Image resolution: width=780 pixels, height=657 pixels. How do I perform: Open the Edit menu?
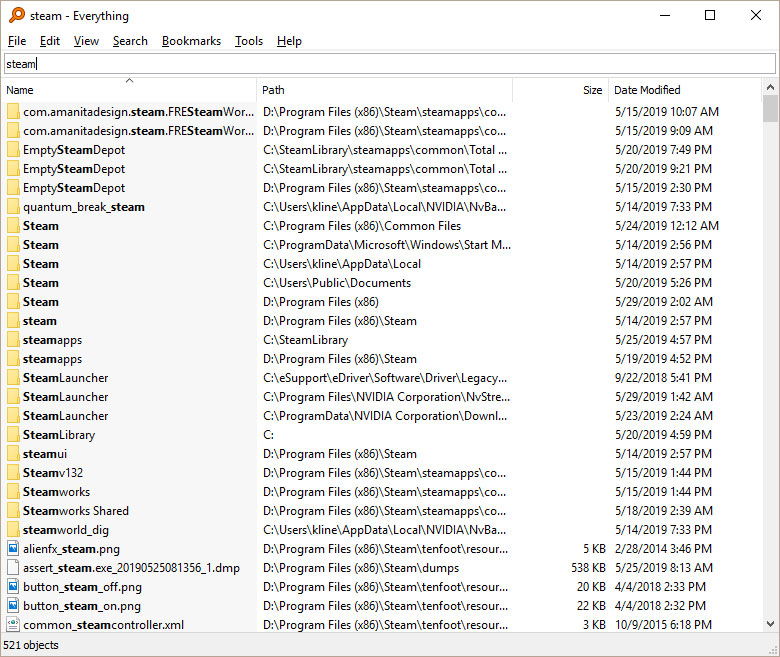pos(50,41)
